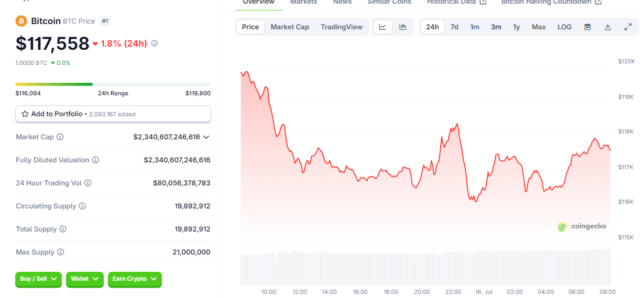Switch to line chart view icon
This screenshot has width=644, height=298.
click(383, 27)
